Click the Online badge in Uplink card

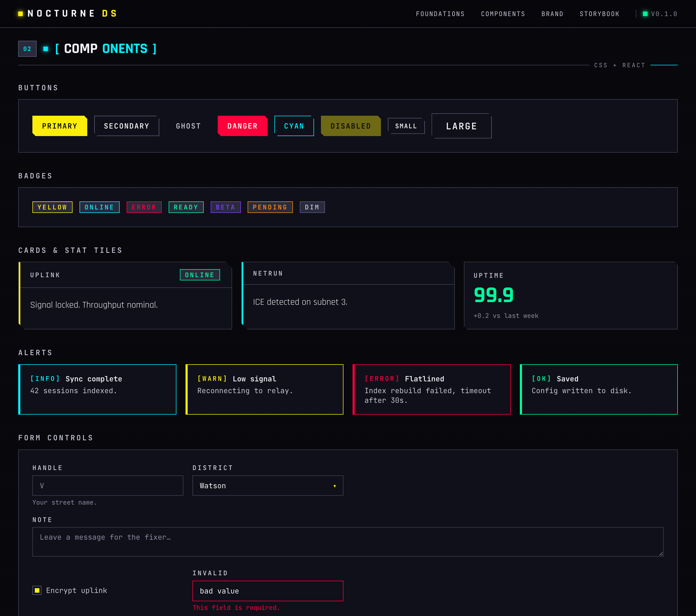click(x=200, y=275)
